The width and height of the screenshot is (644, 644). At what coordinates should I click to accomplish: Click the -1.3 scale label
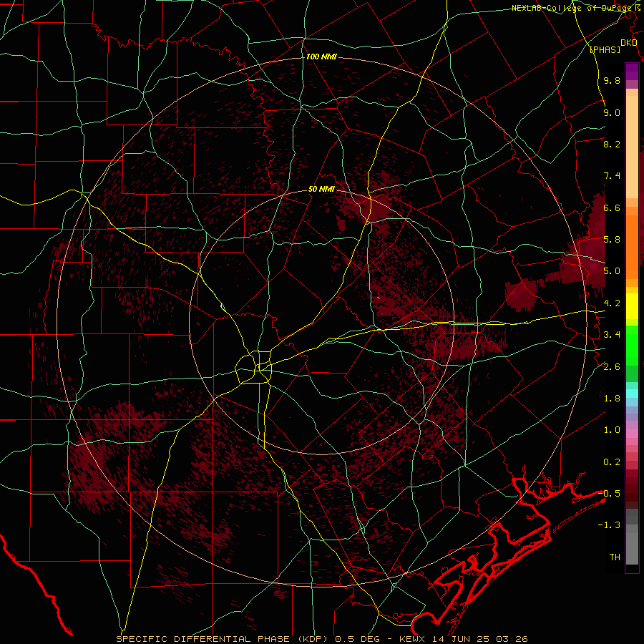[609, 525]
